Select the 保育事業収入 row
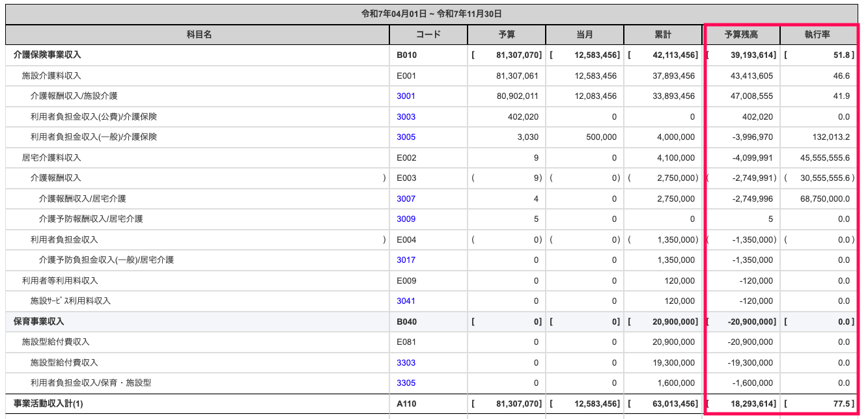Viewport: 868px width, 419px height. [432, 321]
